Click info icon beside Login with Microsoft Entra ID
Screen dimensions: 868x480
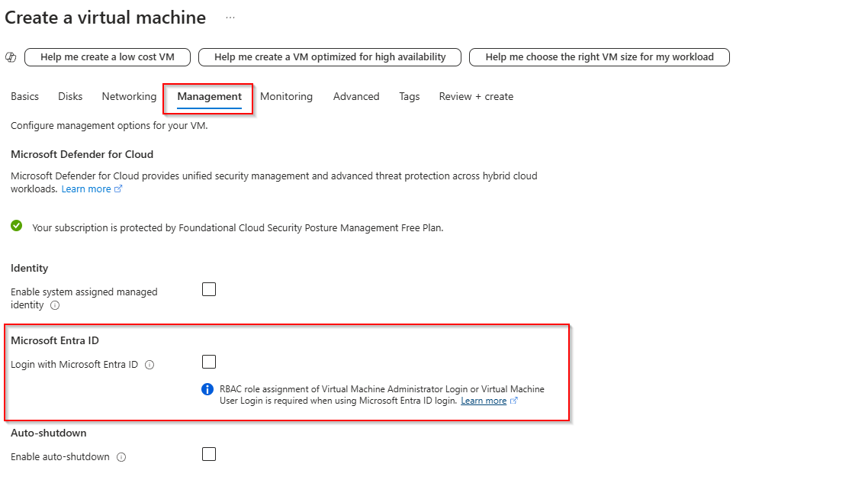pos(149,365)
